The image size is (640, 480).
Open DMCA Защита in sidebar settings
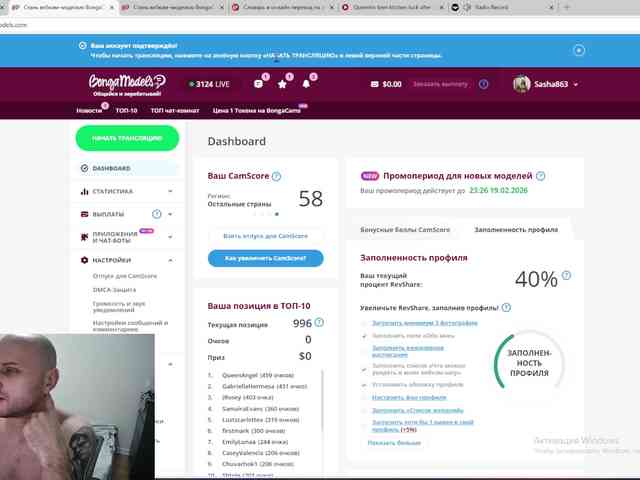114,289
